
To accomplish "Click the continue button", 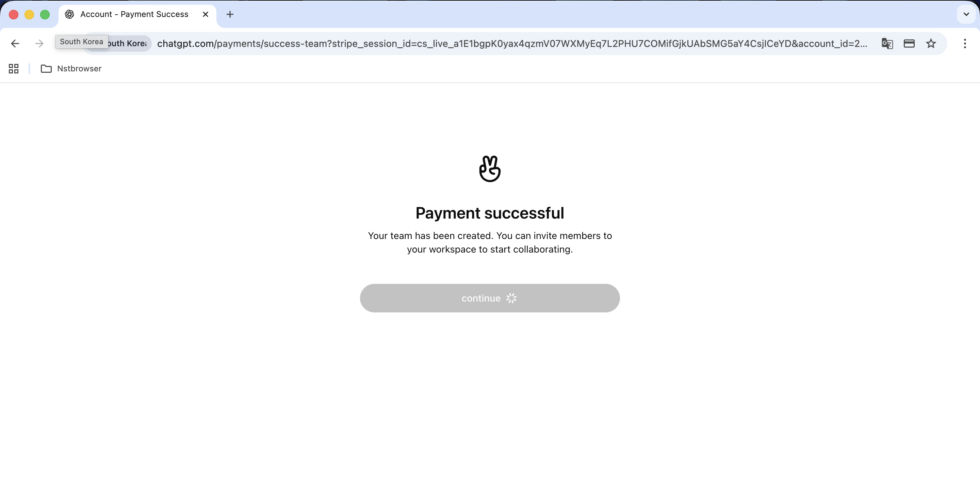I will [x=490, y=298].
